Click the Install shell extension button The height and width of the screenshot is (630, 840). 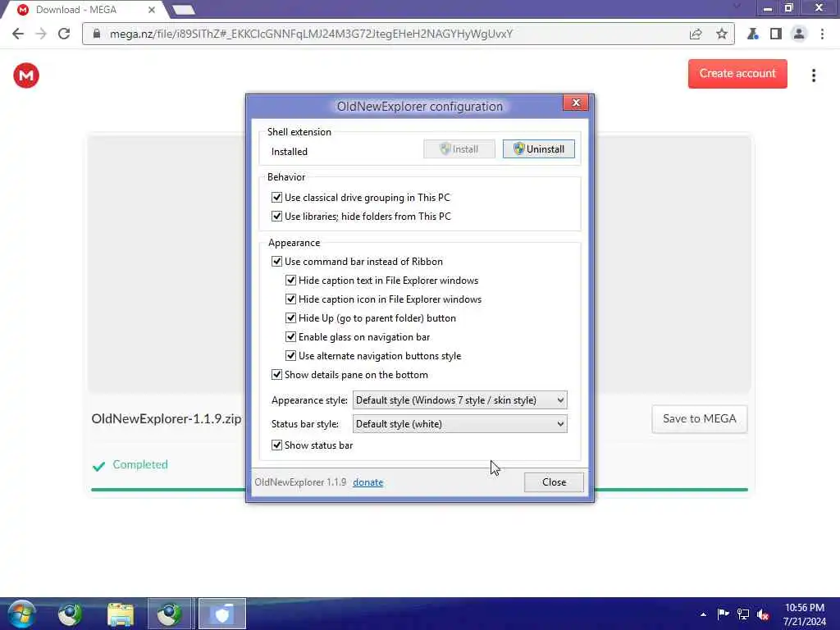click(459, 149)
